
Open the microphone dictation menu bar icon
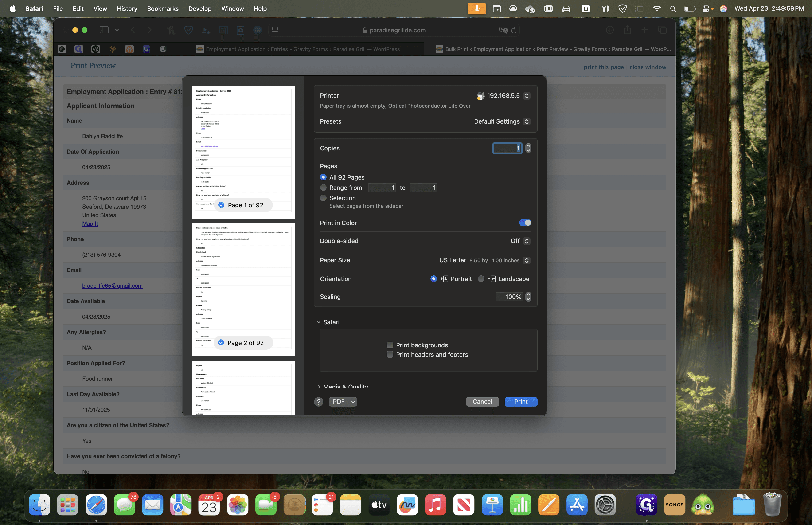[x=477, y=8]
